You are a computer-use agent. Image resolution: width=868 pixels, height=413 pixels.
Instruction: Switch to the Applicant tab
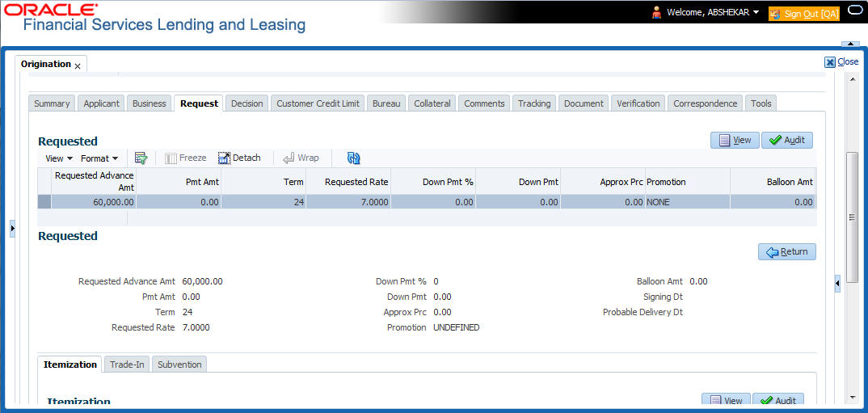click(101, 103)
